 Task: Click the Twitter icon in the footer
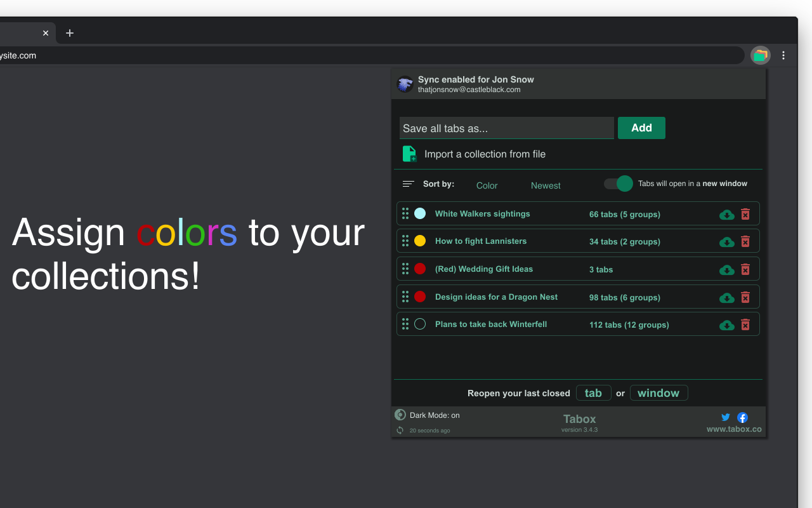coord(725,417)
